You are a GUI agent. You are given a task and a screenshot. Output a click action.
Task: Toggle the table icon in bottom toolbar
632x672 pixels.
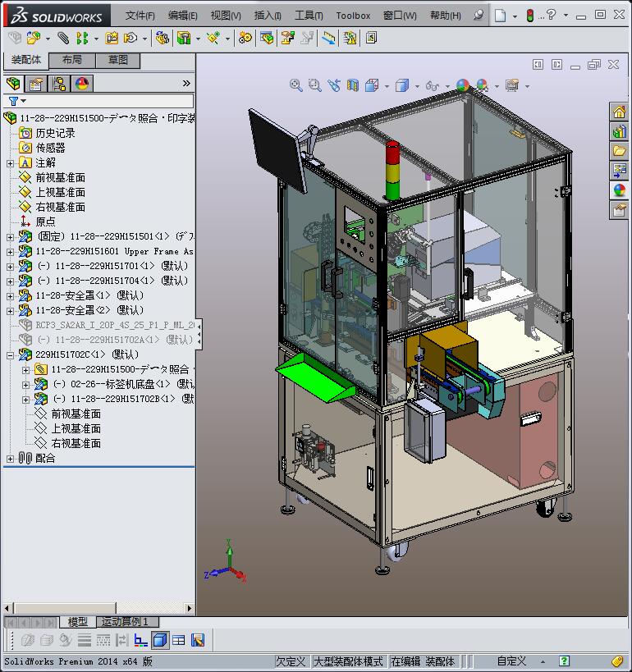pos(178,640)
